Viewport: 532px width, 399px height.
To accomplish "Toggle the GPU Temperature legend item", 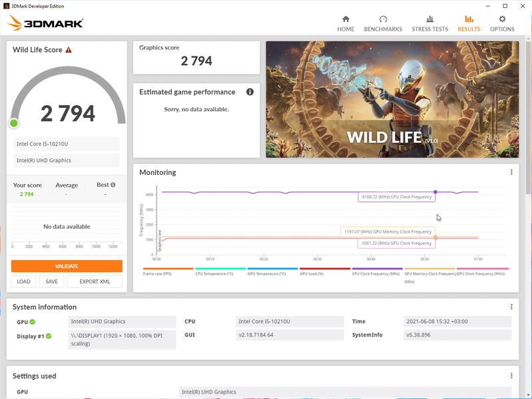I will (272, 272).
